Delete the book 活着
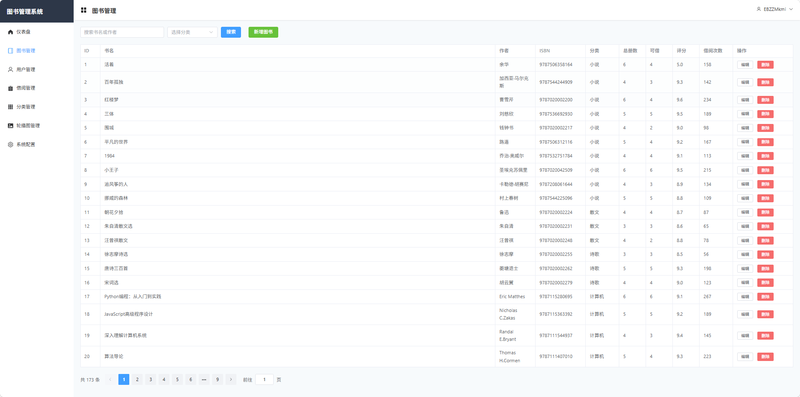 tap(765, 65)
